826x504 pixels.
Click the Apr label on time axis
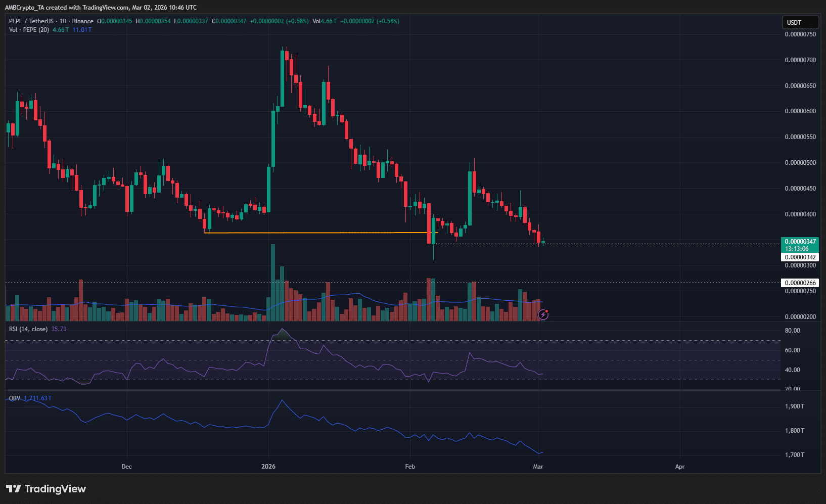point(680,467)
